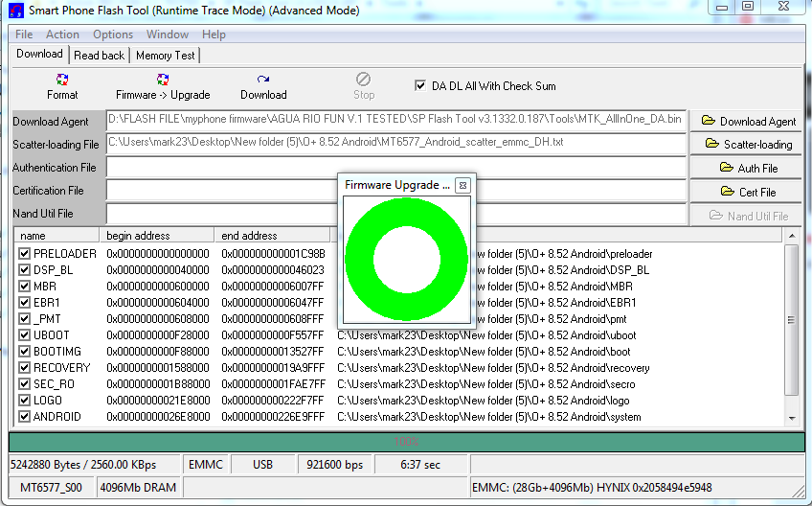The image size is (812, 506).
Task: Switch to the Memory Test tab
Action: (x=165, y=56)
